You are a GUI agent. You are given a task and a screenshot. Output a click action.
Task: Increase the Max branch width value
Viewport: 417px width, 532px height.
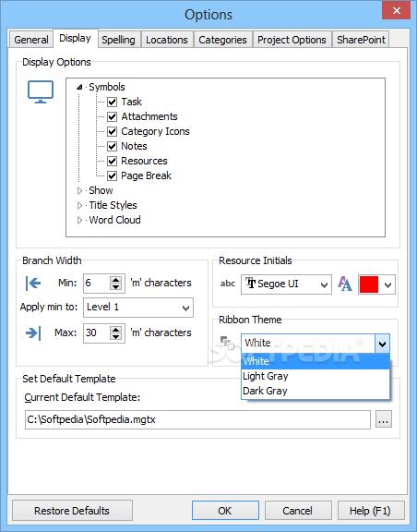point(116,330)
